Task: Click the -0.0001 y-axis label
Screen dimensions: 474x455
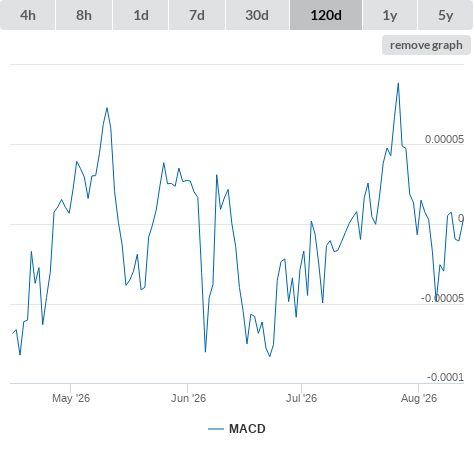Action: (x=445, y=377)
